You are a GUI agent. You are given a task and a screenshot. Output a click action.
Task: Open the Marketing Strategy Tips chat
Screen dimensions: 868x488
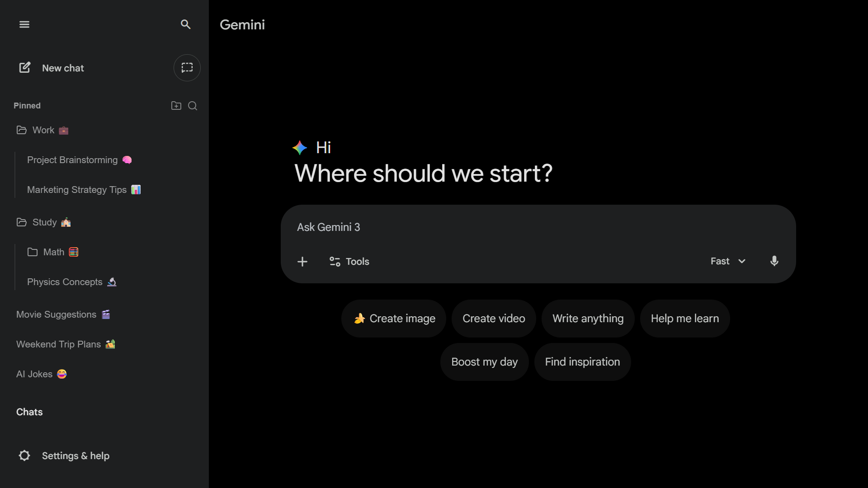click(x=84, y=190)
